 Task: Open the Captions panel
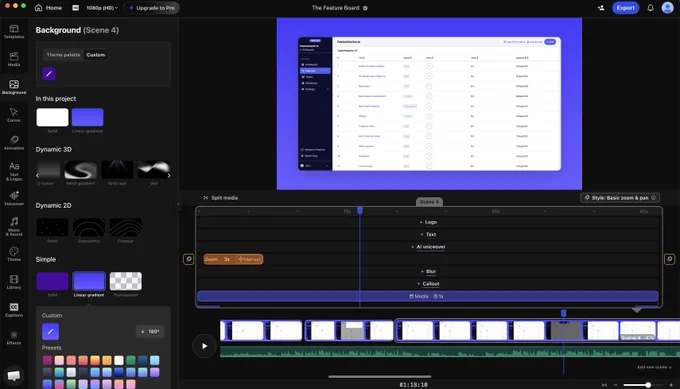(14, 310)
